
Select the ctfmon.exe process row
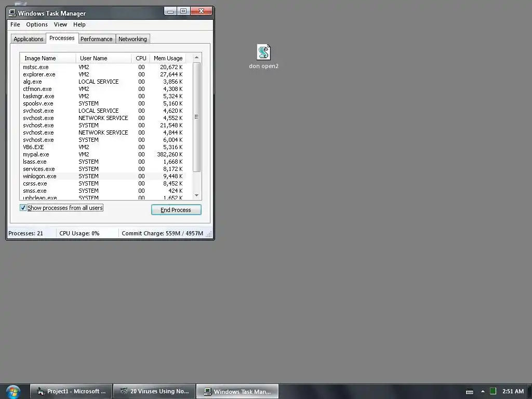103,89
